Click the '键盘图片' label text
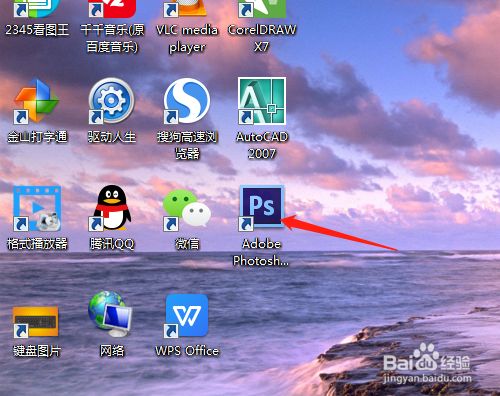The height and width of the screenshot is (396, 500). pyautogui.click(x=37, y=351)
